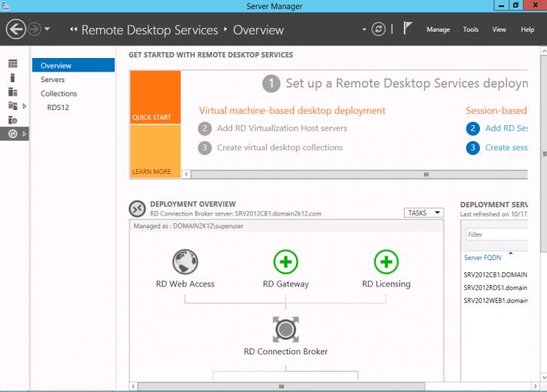Image resolution: width=547 pixels, height=392 pixels.
Task: Click the bottom horizontal scrollbar thumb
Action: (x=282, y=387)
